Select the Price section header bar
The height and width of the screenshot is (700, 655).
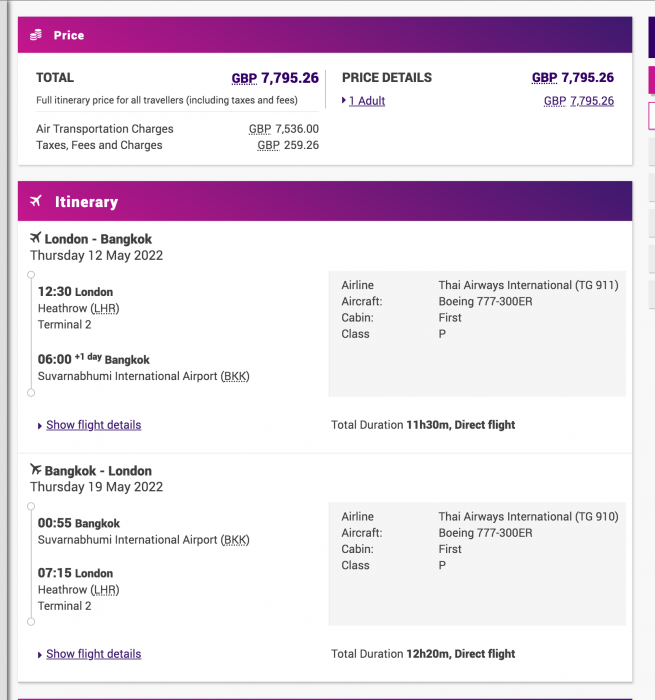click(x=325, y=35)
